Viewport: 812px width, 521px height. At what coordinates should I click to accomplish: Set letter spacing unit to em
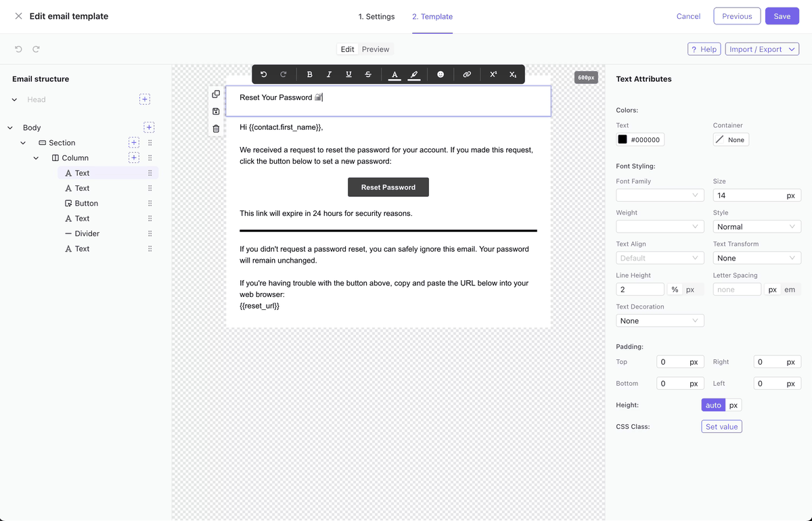coord(789,290)
